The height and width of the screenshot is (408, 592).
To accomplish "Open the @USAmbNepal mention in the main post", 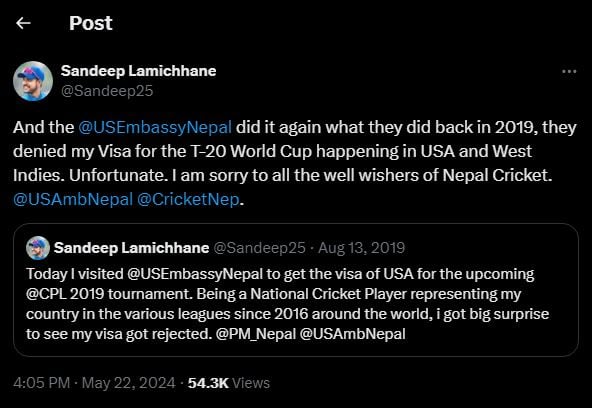I will [x=73, y=199].
